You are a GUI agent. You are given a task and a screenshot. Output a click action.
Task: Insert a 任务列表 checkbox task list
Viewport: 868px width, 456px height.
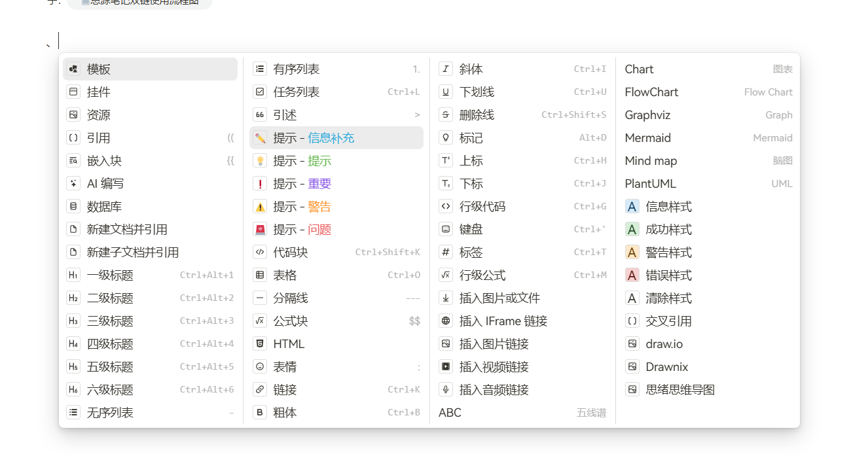[x=296, y=92]
